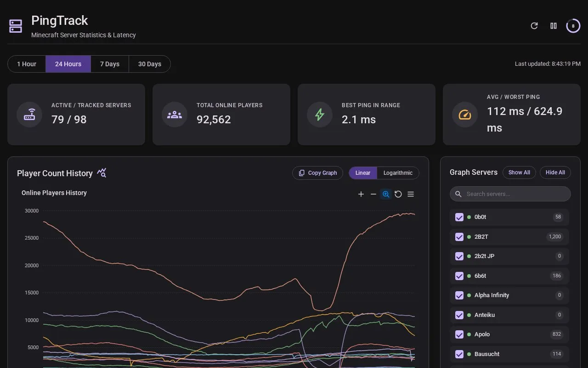Uncheck the Anteiku server checkbox
This screenshot has height=368, width=588.
[459, 315]
